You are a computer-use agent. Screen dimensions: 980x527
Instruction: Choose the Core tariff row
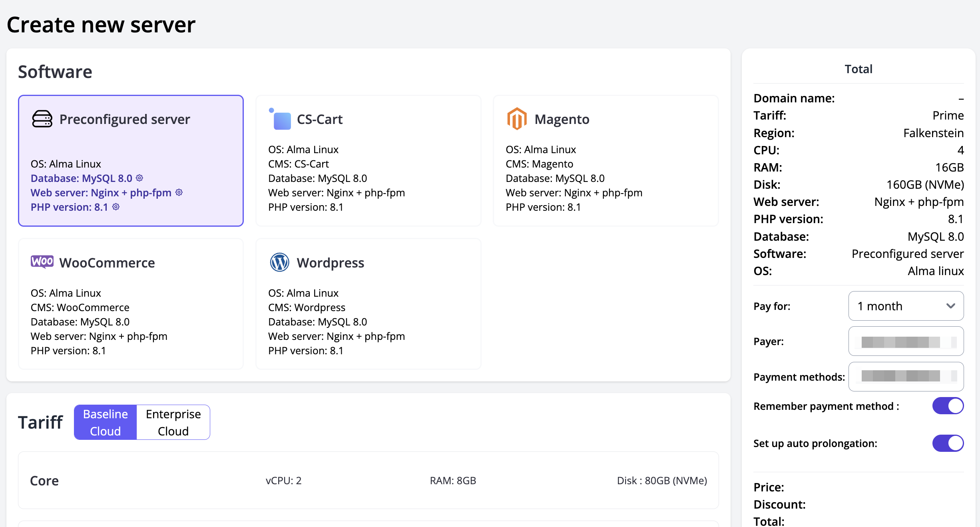(x=368, y=480)
